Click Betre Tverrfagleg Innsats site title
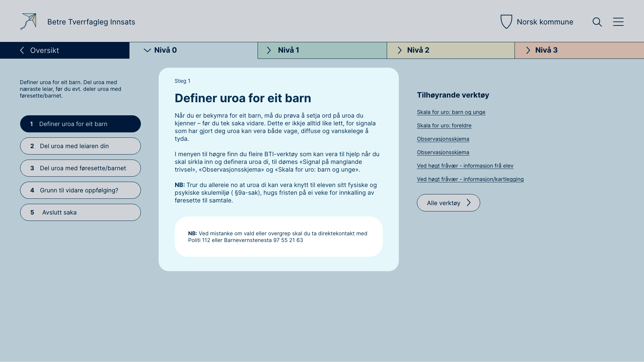644x362 pixels. pyautogui.click(x=91, y=22)
